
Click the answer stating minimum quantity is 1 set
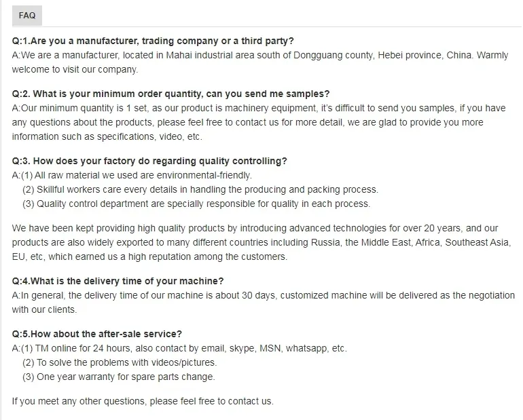click(x=259, y=109)
